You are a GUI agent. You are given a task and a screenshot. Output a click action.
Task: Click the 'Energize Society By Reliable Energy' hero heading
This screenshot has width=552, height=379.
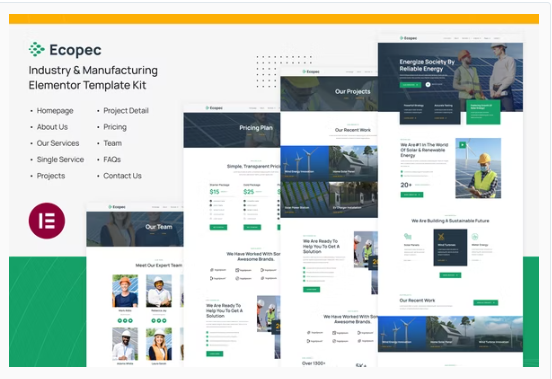pyautogui.click(x=427, y=65)
